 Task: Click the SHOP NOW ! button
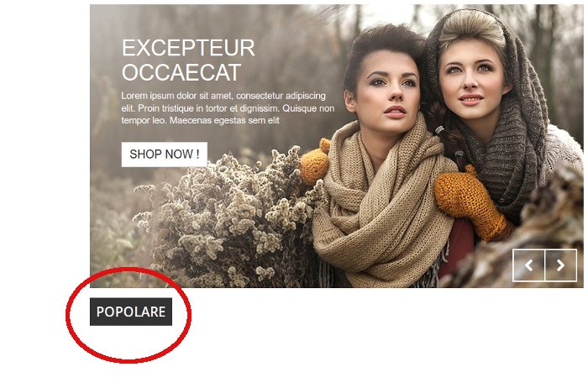165,154
